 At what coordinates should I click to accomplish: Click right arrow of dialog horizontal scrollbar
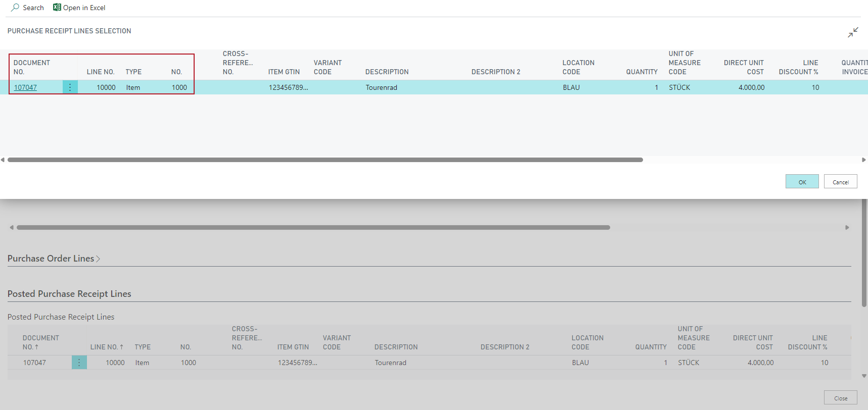click(x=864, y=160)
